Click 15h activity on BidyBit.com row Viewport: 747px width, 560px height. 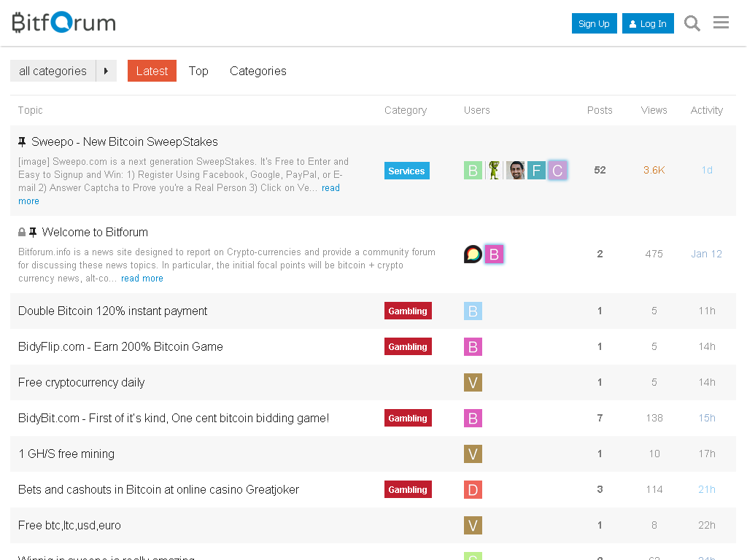tap(707, 418)
